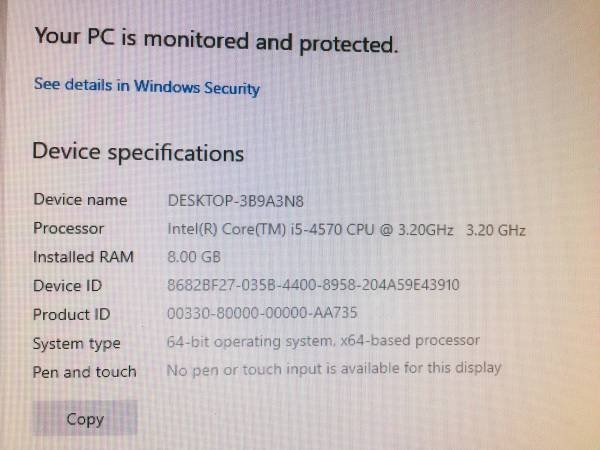Click the 3.20 GHz speed text
The image size is (600, 450).
pyautogui.click(x=496, y=230)
